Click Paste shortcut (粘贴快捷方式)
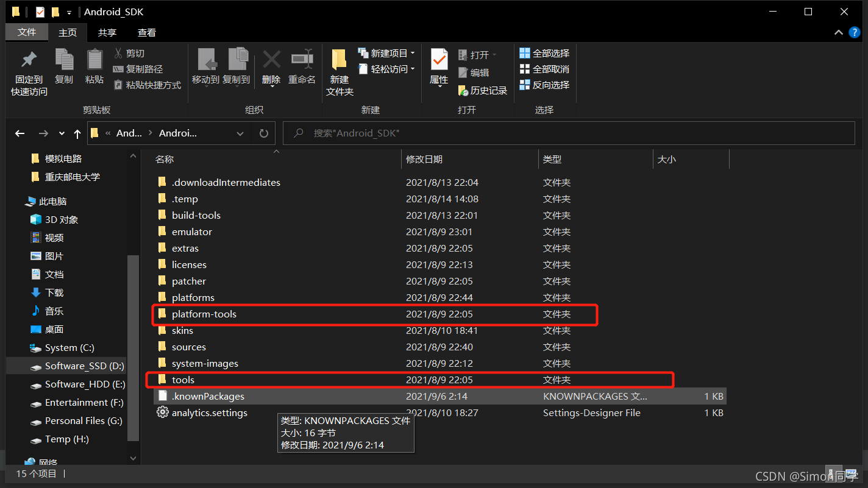This screenshot has width=868, height=488. pyautogui.click(x=147, y=85)
